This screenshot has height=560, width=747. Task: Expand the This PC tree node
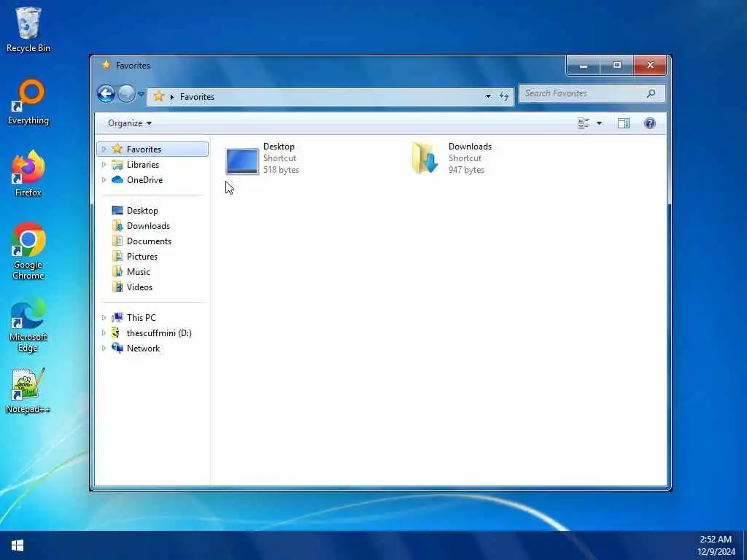(x=104, y=318)
